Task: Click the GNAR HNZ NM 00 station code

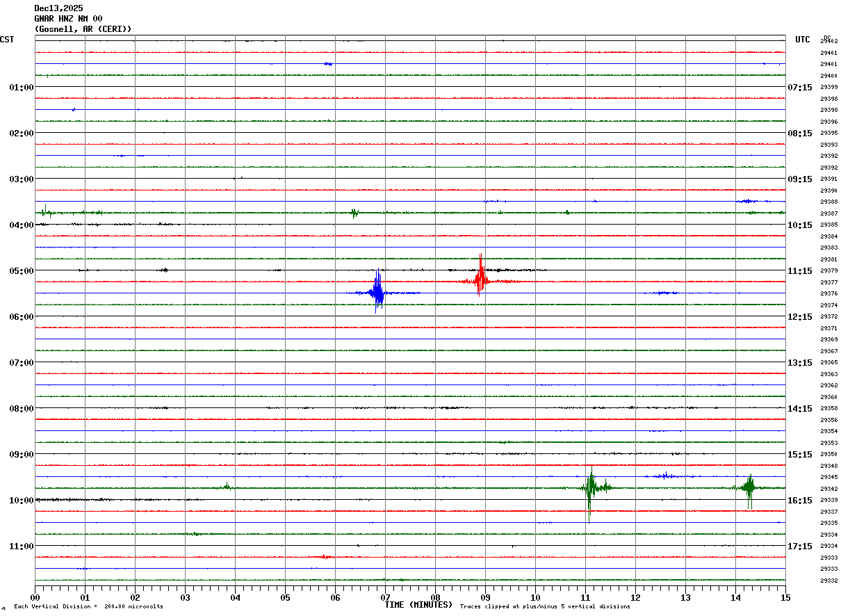Action: tap(68, 19)
